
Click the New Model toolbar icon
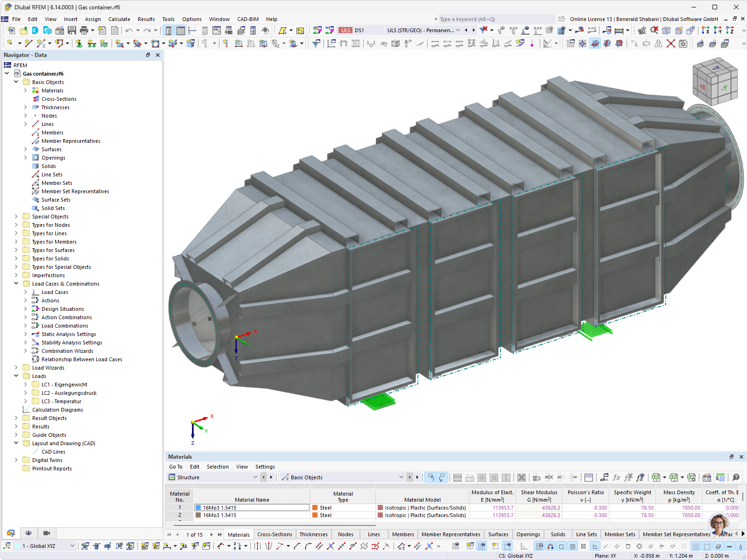pyautogui.click(x=11, y=30)
